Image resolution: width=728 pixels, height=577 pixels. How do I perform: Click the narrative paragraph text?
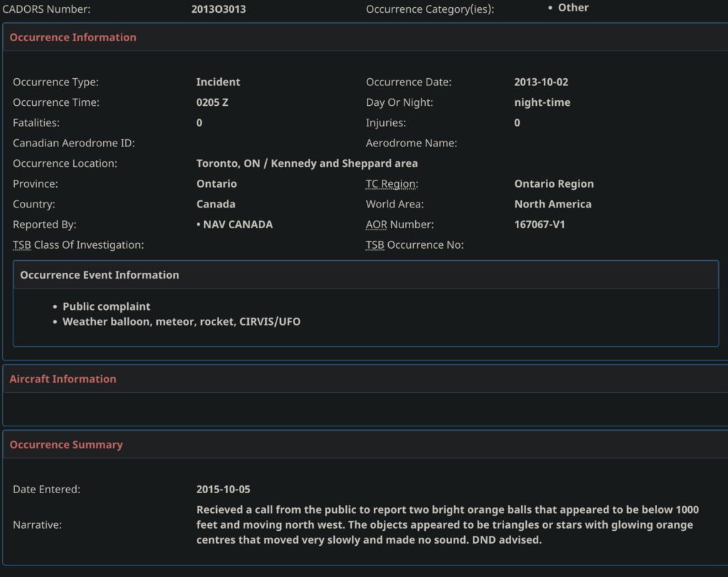coord(447,524)
